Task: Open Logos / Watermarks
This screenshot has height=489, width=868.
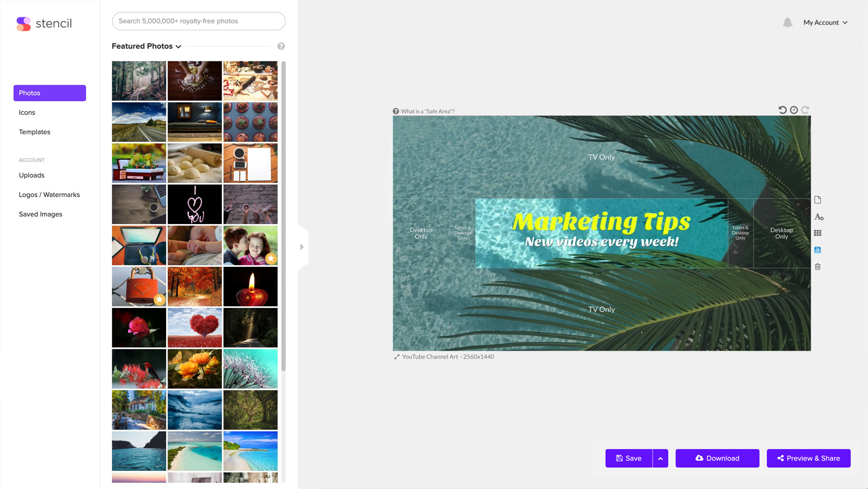Action: pos(49,195)
